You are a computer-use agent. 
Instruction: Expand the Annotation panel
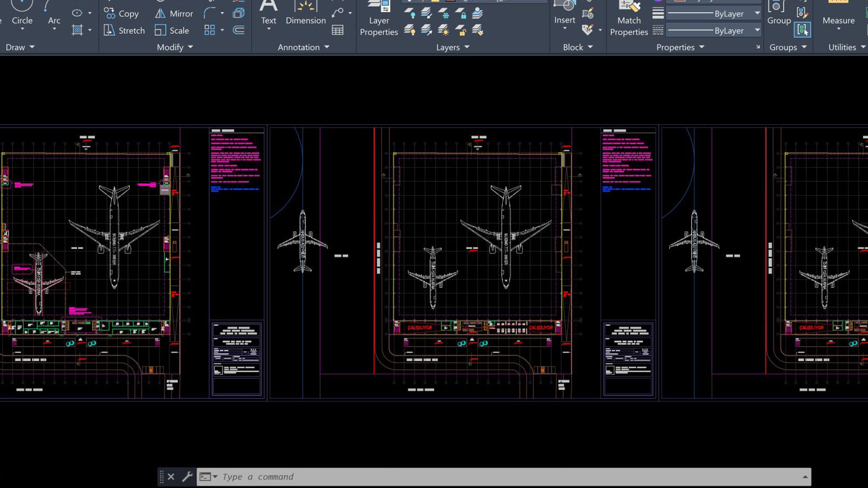pos(303,47)
